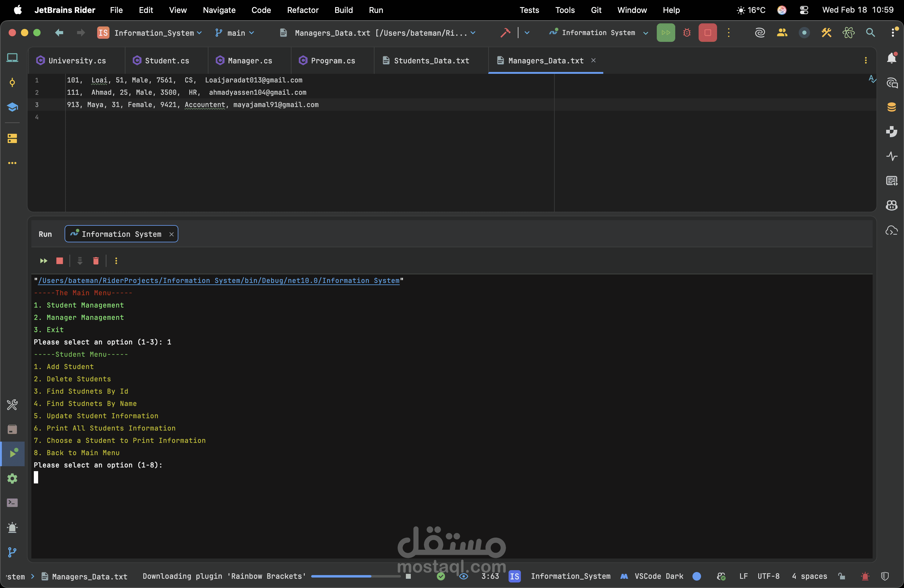Click the Rainbow Brackets download progress bar

[355, 576]
